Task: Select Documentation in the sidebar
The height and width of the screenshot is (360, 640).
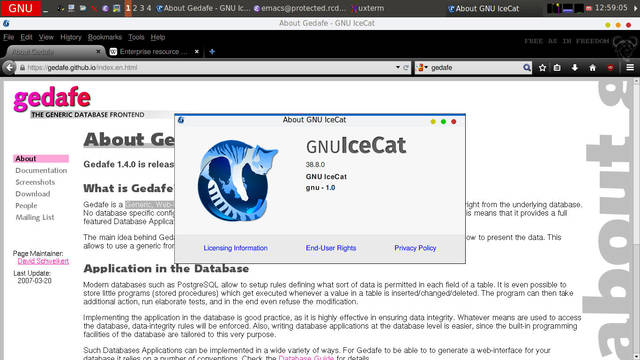Action: [41, 170]
